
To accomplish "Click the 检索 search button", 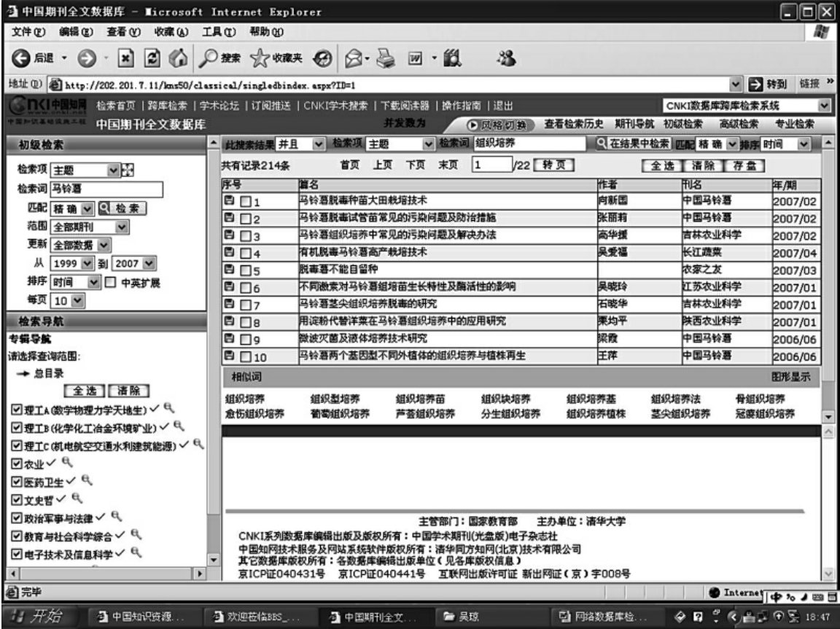I will pos(122,208).
